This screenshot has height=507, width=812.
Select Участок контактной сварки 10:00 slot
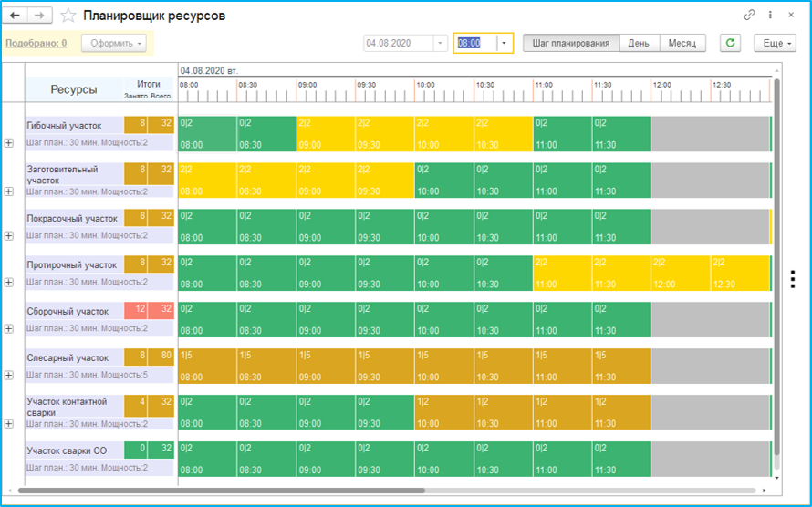click(443, 413)
